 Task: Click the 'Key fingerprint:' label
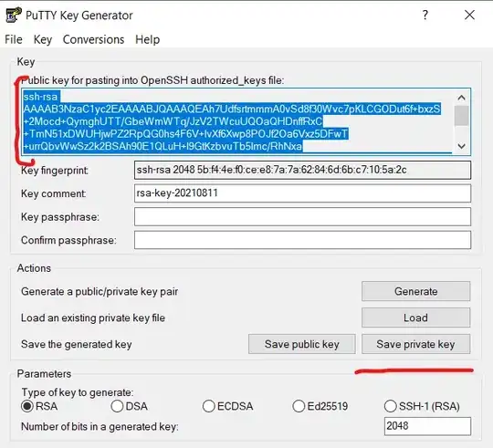click(55, 171)
